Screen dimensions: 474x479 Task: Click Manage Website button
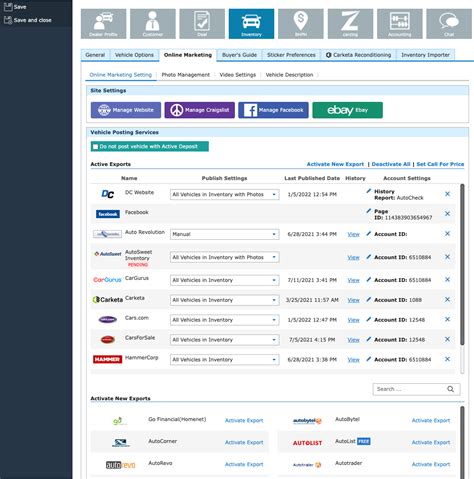pos(126,110)
